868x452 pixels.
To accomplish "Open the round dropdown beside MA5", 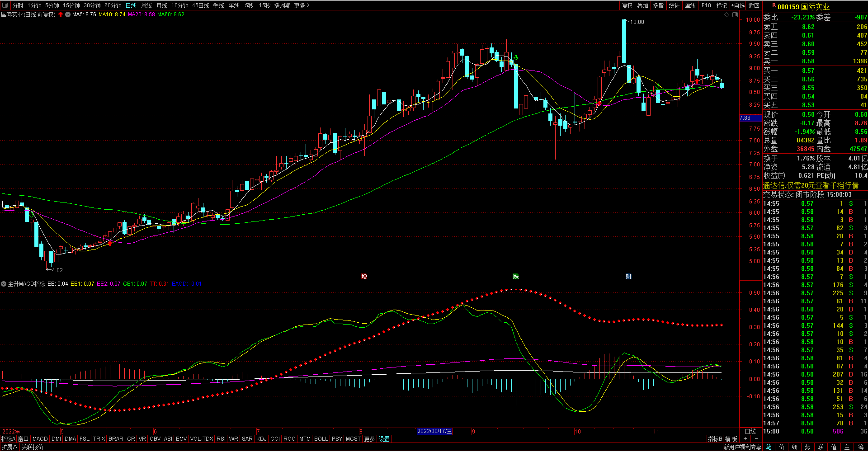I will 68,14.
